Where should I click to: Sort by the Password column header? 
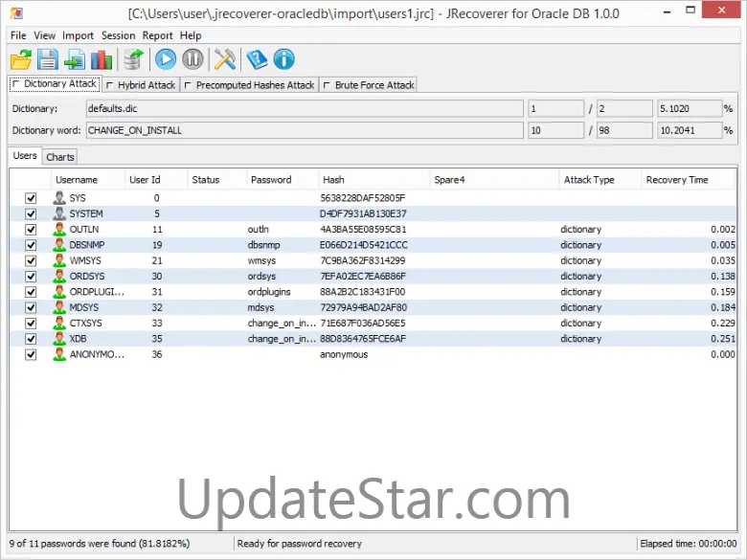[283, 180]
